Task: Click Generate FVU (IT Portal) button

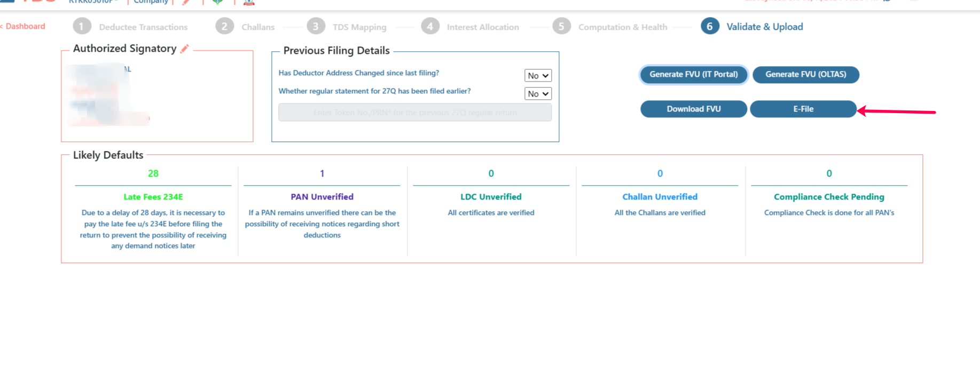Action: [x=693, y=75]
